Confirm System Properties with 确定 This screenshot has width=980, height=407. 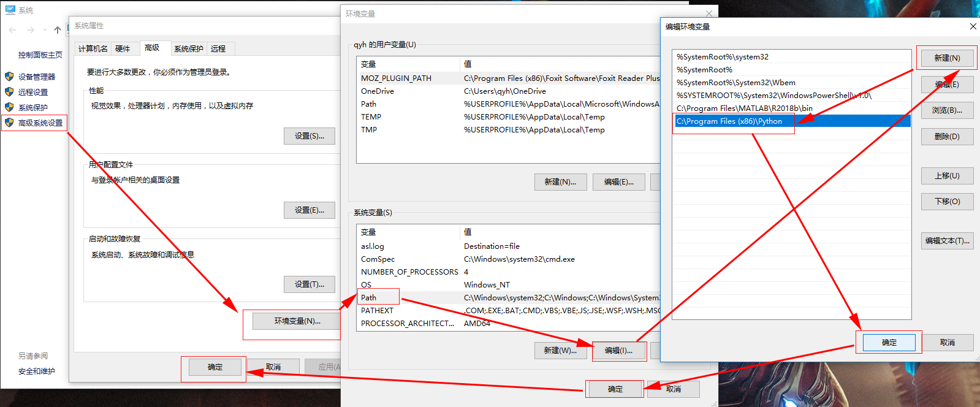215,367
